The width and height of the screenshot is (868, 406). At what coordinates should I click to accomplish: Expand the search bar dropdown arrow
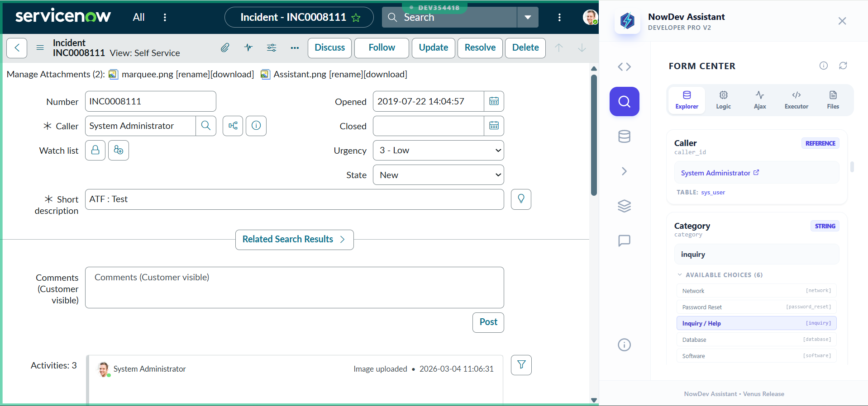pos(528,17)
